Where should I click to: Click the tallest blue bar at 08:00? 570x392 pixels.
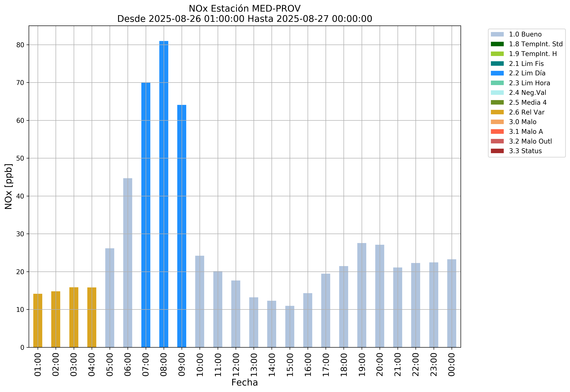tap(164, 194)
